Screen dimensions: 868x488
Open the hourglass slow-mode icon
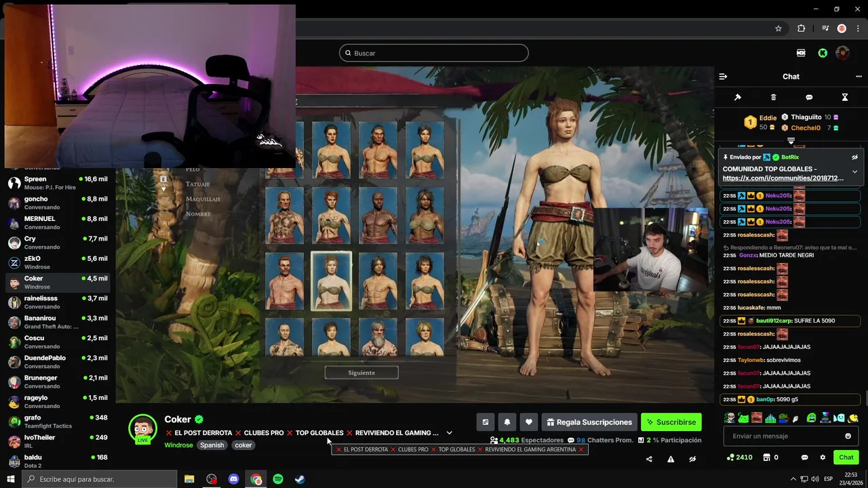[x=845, y=98]
